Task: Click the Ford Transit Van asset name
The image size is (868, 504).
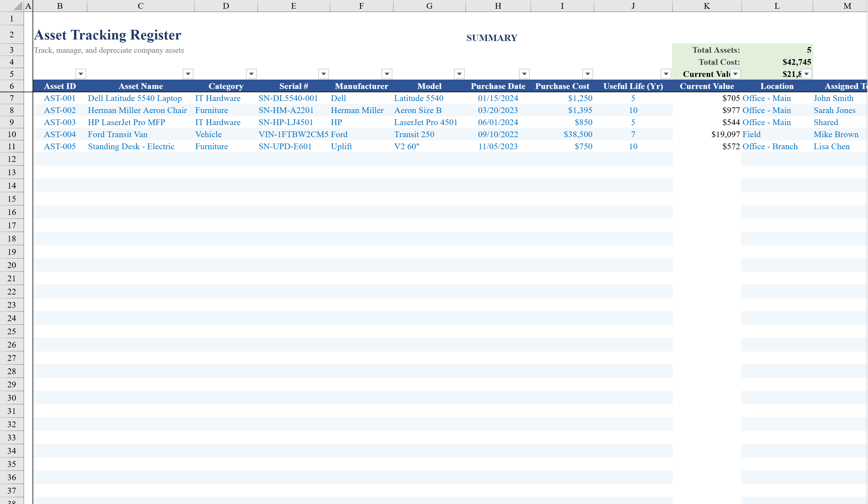Action: [x=118, y=134]
